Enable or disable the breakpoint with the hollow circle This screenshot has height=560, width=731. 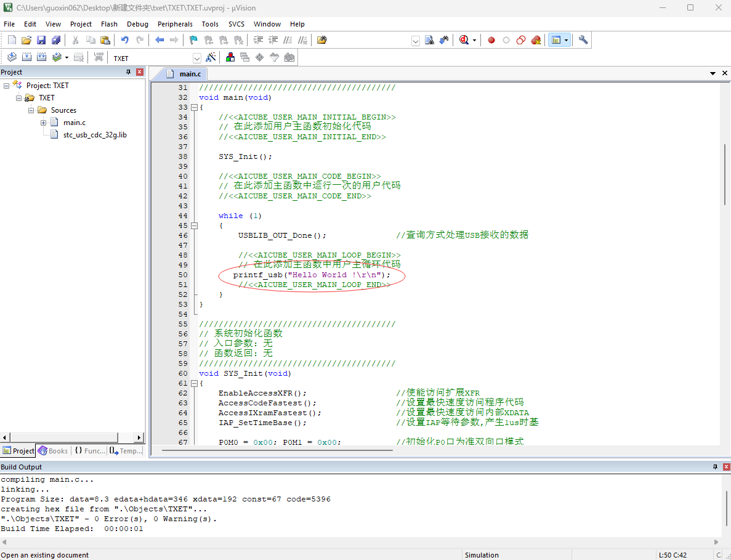point(506,40)
